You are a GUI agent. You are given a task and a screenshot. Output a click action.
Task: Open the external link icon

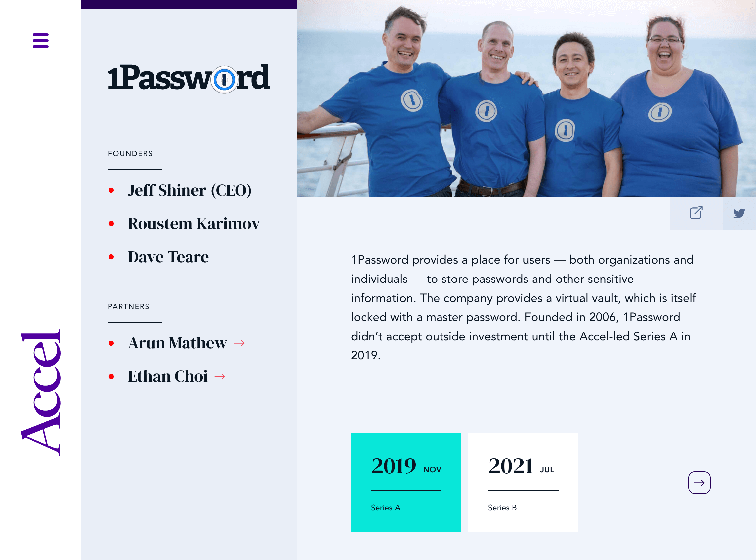pos(696,213)
